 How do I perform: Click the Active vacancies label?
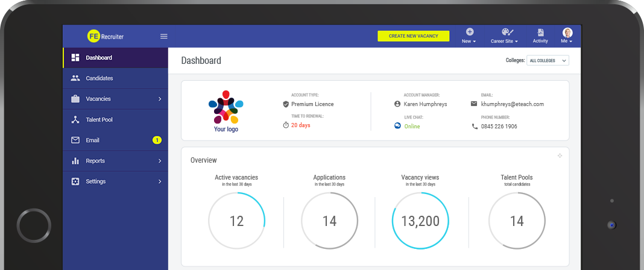click(x=236, y=178)
